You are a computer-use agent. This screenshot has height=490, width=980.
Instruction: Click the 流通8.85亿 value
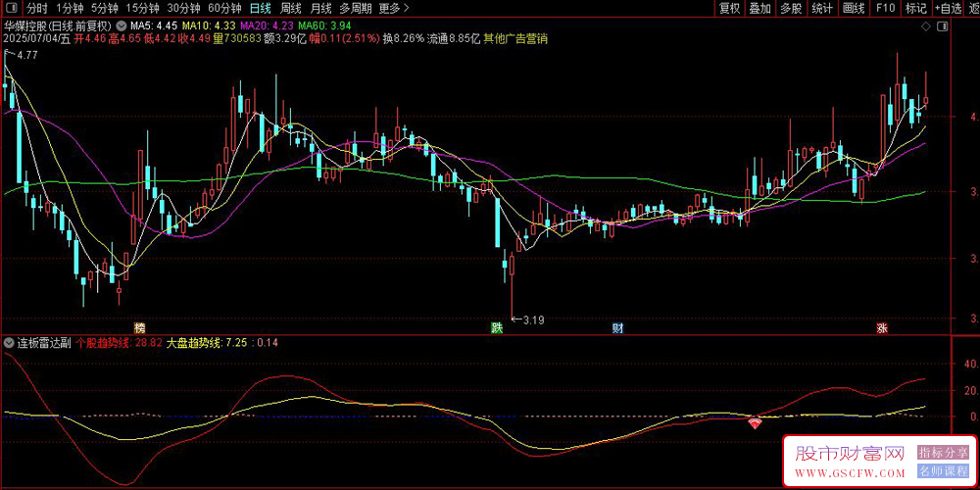pos(454,39)
